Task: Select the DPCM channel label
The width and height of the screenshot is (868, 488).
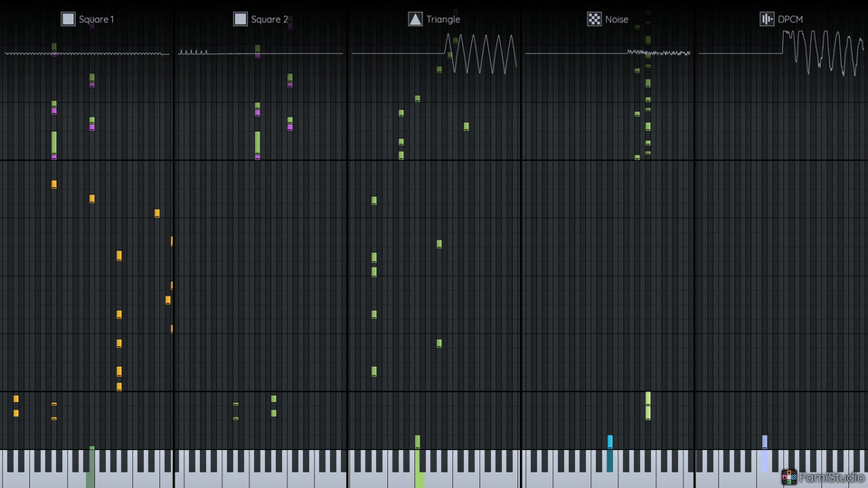Action: (790, 19)
